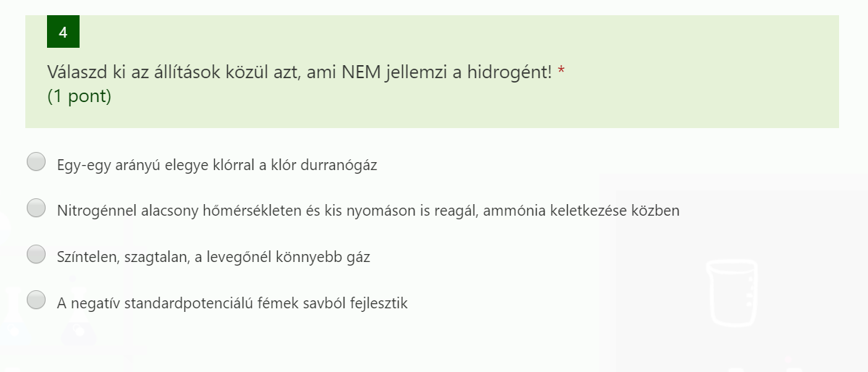Click the answer text starting with Egy-egy arányú elegye
Image resolution: width=868 pixels, height=372 pixels.
pos(217,165)
